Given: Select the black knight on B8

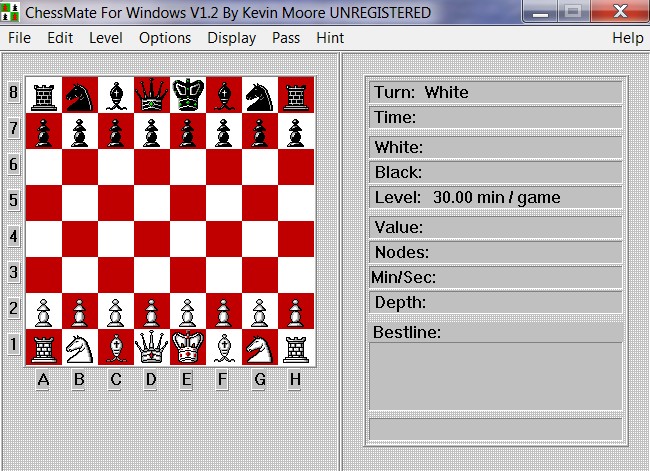Looking at the screenshot, I should (80, 95).
